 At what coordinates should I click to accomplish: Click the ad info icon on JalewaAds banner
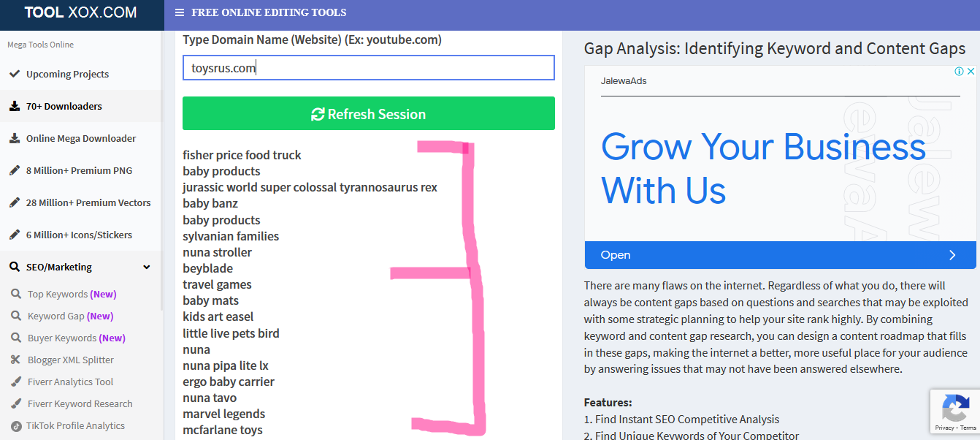click(960, 72)
